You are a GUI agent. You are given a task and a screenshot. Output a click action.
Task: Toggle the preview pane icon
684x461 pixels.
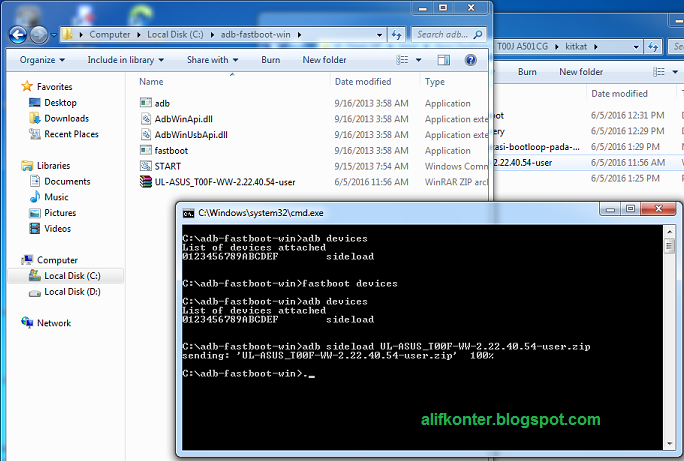coord(444,60)
